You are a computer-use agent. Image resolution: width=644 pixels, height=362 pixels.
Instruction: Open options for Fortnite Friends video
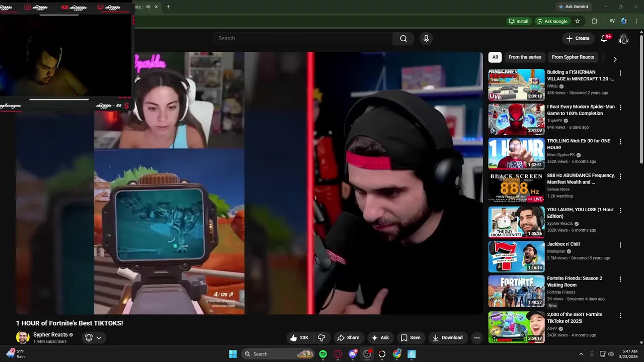(620, 280)
